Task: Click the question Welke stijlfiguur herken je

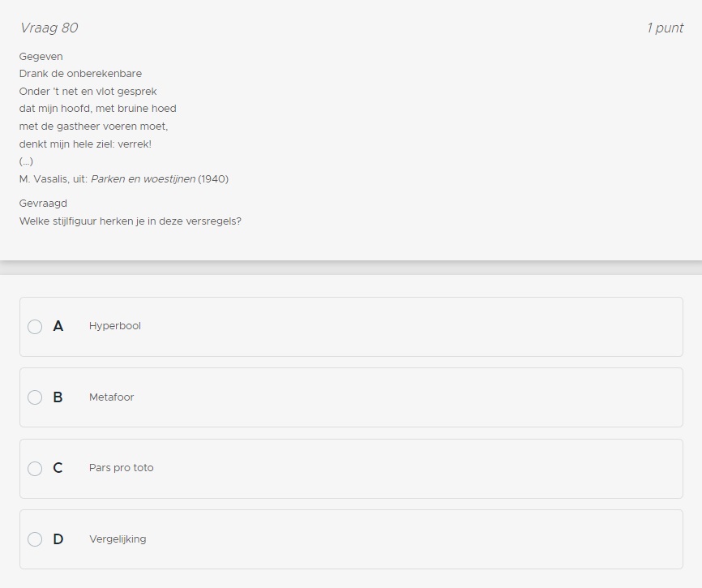Action: 131,221
